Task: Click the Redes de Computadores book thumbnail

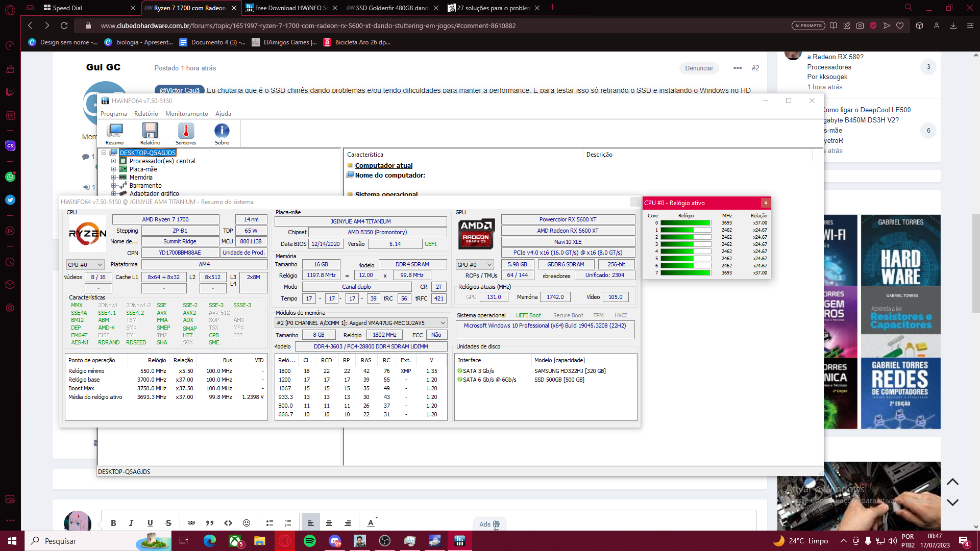Action: click(900, 393)
